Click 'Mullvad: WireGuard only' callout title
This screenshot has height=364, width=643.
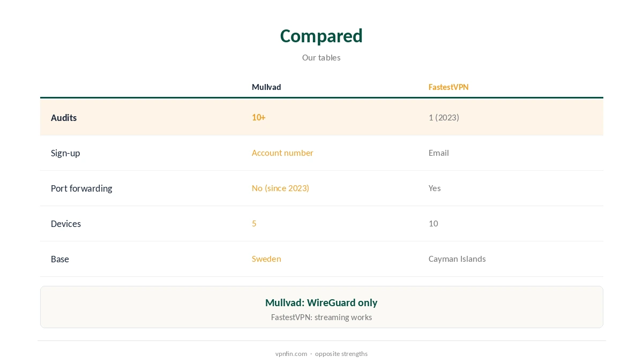321,302
